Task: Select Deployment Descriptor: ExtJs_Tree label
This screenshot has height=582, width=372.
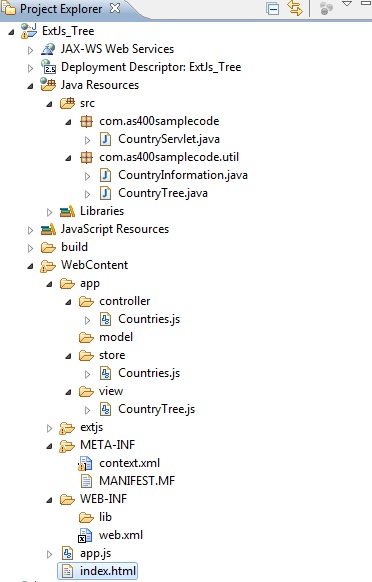Action: 151,67
